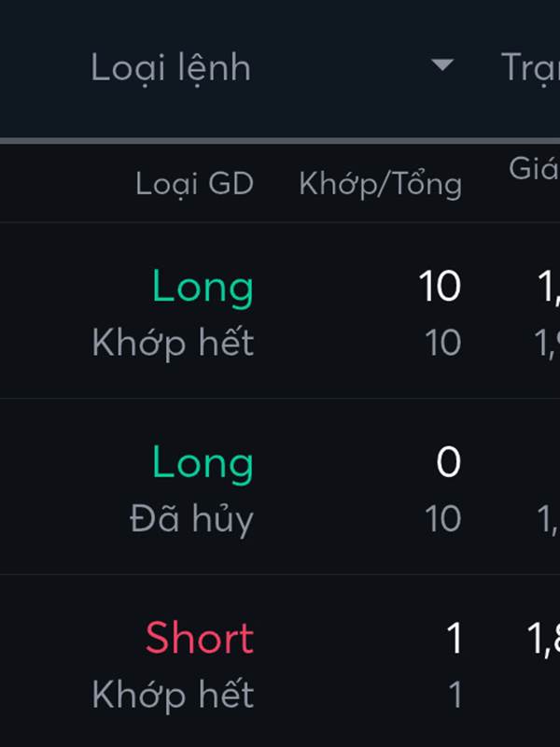Click the caret arrow beside Loại lệnh
The height and width of the screenshot is (747, 560).
pos(442,65)
